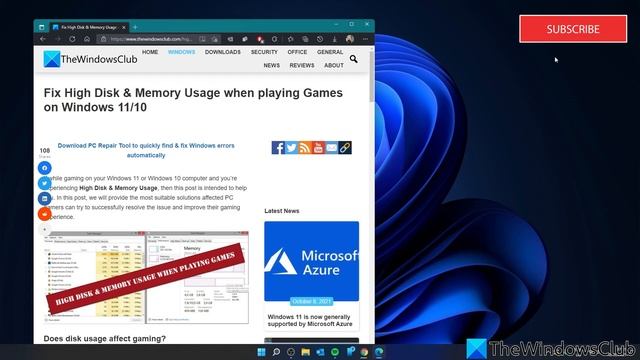This screenshot has height=360, width=640.
Task: Open the GENERAL nav menu item
Action: (330, 52)
